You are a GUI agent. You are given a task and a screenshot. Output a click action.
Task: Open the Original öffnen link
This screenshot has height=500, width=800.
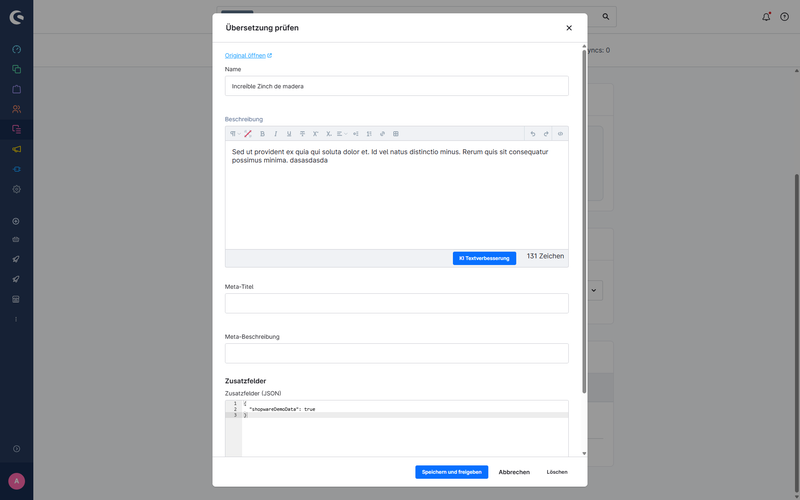click(248, 56)
